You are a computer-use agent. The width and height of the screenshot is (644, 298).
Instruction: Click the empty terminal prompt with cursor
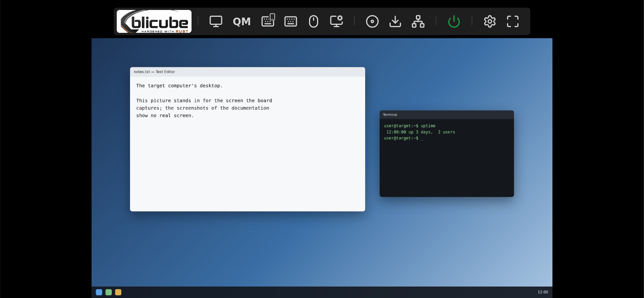pyautogui.click(x=404, y=138)
